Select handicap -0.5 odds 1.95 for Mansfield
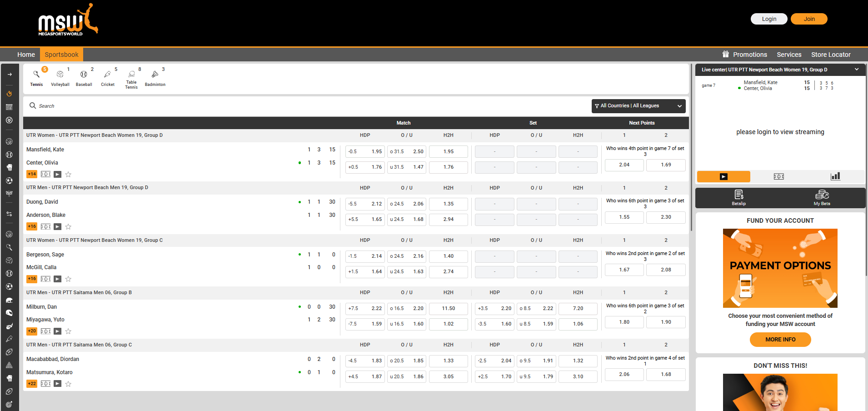Screen dimensions: 868x411 tap(365, 152)
